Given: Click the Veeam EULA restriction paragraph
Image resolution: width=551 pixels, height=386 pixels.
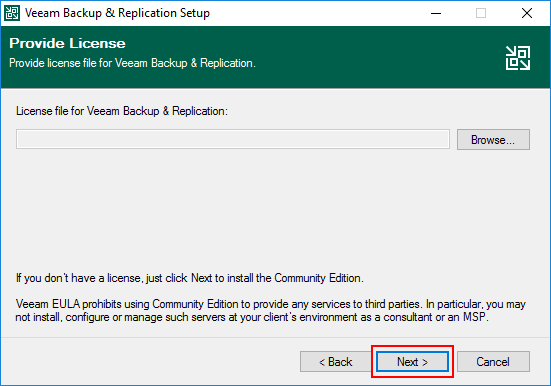Looking at the screenshot, I should 271,310.
